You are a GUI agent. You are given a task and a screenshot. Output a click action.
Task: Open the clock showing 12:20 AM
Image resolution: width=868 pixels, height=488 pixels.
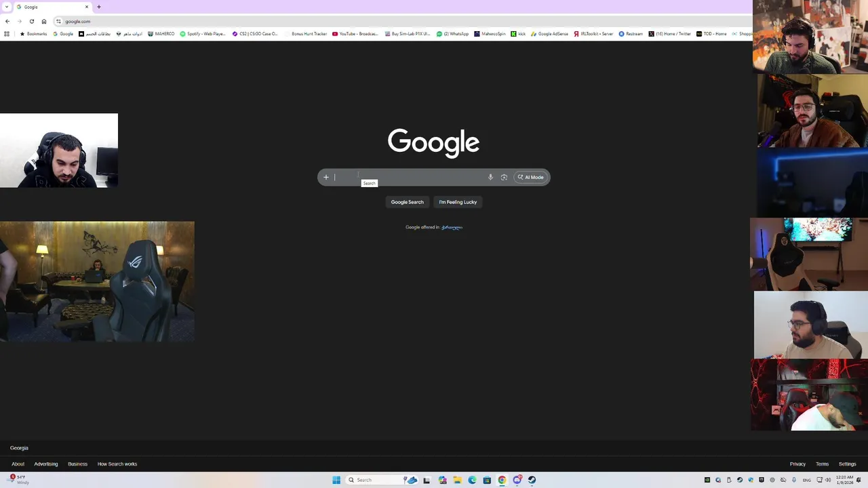click(845, 480)
